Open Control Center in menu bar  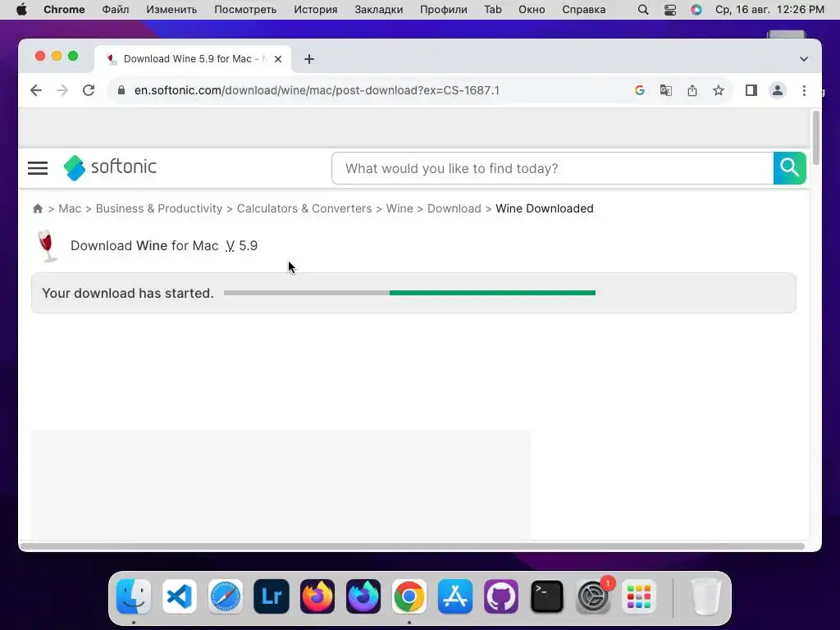coord(670,10)
